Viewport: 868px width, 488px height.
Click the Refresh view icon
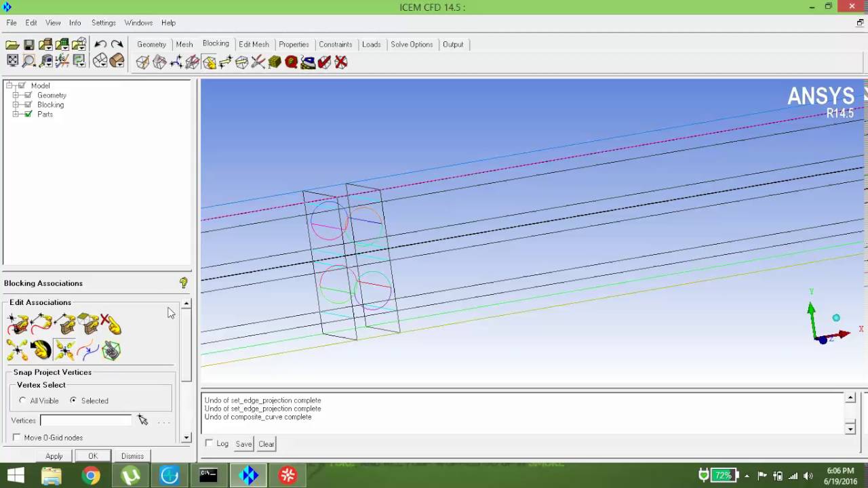tap(79, 61)
